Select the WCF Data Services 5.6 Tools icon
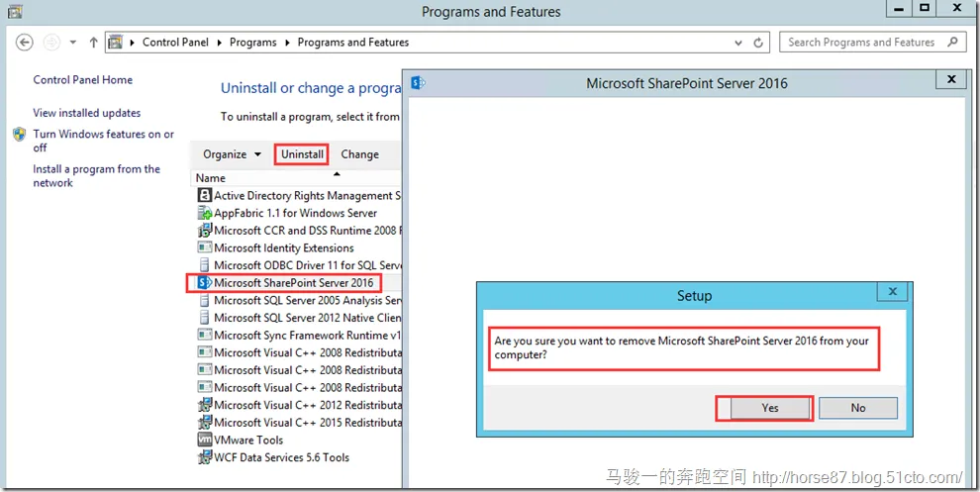This screenshot has width=980, height=492. coord(205,457)
